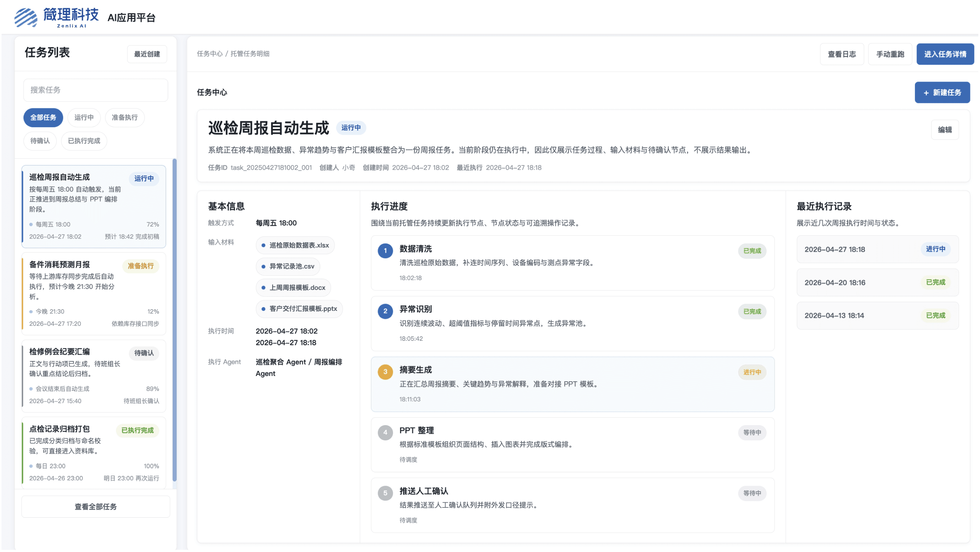
Task: Click the 新建任务 button
Action: point(942,93)
